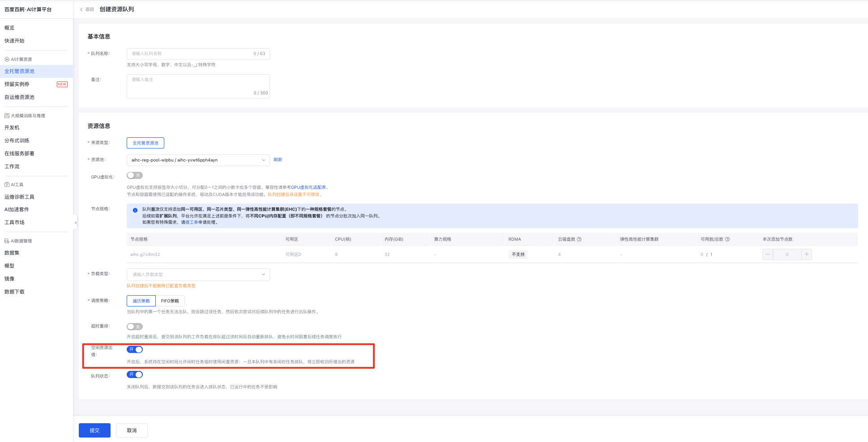This screenshot has height=442, width=868.
Task: Switch off the 队列状态 toggle
Action: (135, 374)
